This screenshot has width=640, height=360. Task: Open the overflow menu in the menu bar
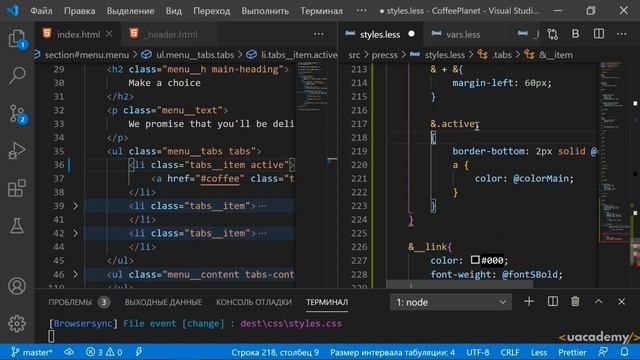point(361,11)
